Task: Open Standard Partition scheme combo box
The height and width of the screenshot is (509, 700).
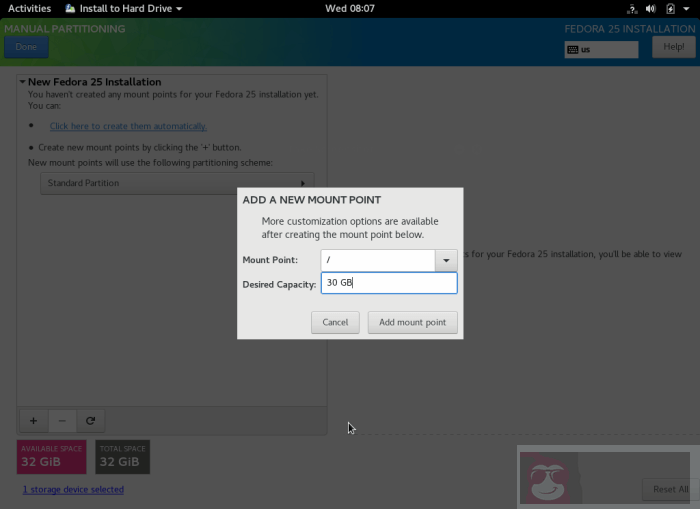Action: point(177,183)
